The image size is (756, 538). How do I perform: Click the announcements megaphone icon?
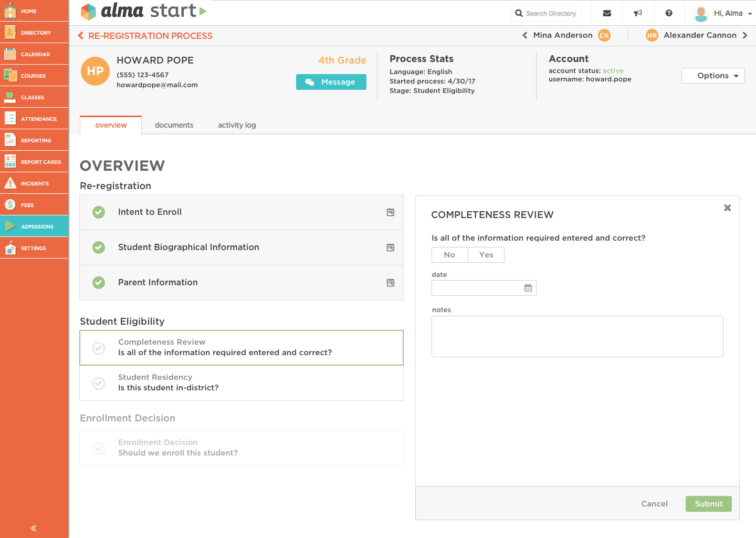point(638,13)
